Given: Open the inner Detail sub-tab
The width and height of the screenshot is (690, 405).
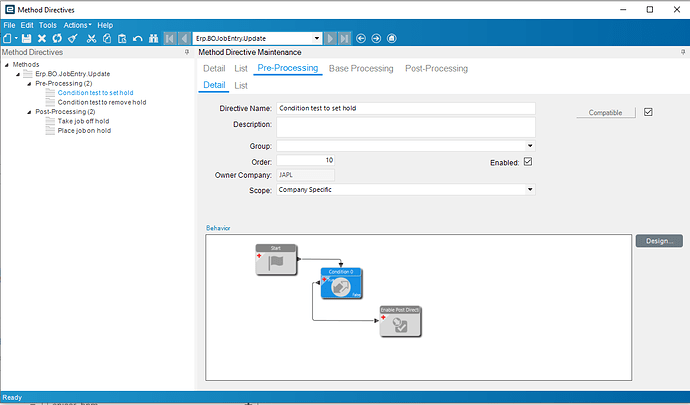Looking at the screenshot, I should [x=214, y=85].
